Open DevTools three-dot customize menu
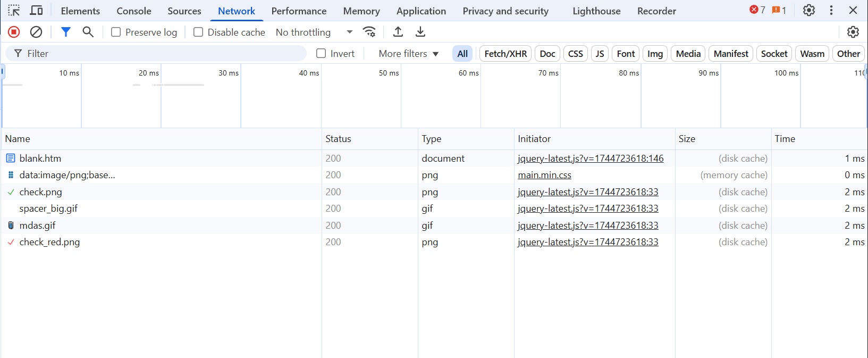868x358 pixels. pyautogui.click(x=831, y=11)
